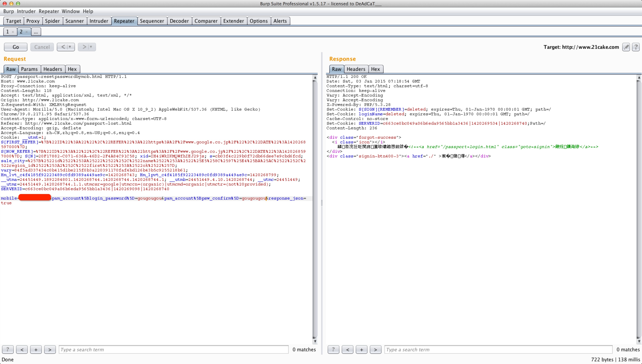The image size is (642, 364).
Task: Open the Intruder menu in the menu bar
Action: tap(26, 11)
